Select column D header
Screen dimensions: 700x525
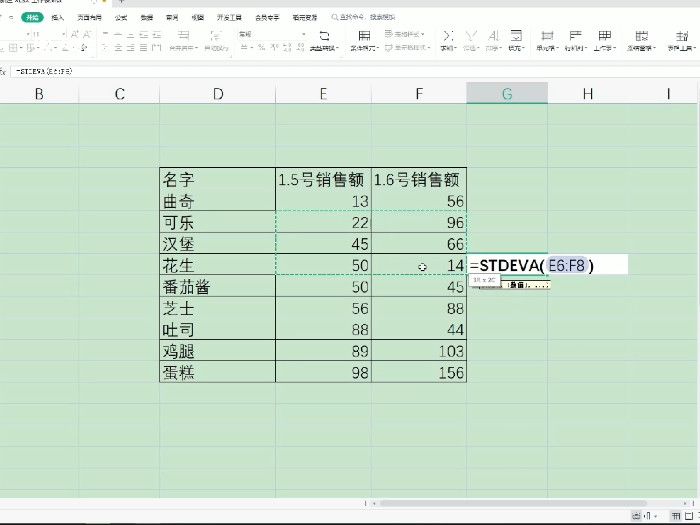point(217,94)
